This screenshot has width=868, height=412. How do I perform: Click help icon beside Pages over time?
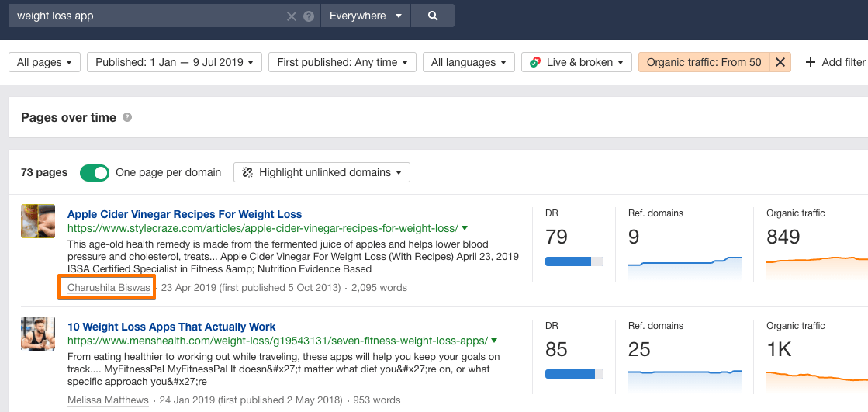pyautogui.click(x=127, y=118)
